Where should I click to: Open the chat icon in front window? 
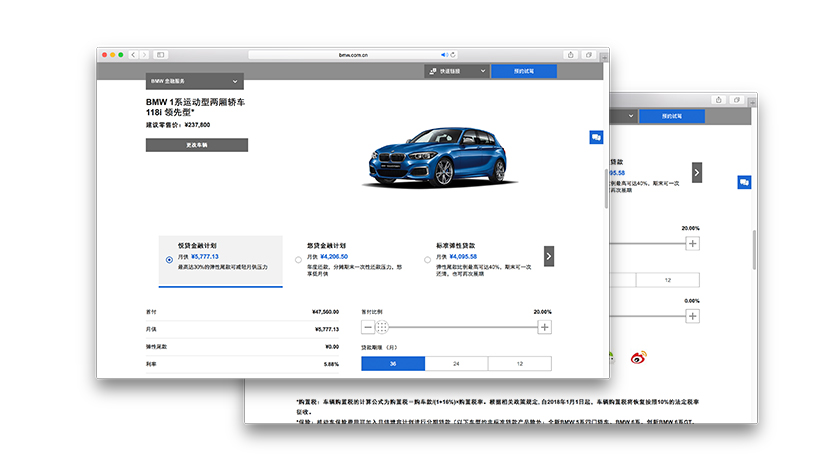596,138
